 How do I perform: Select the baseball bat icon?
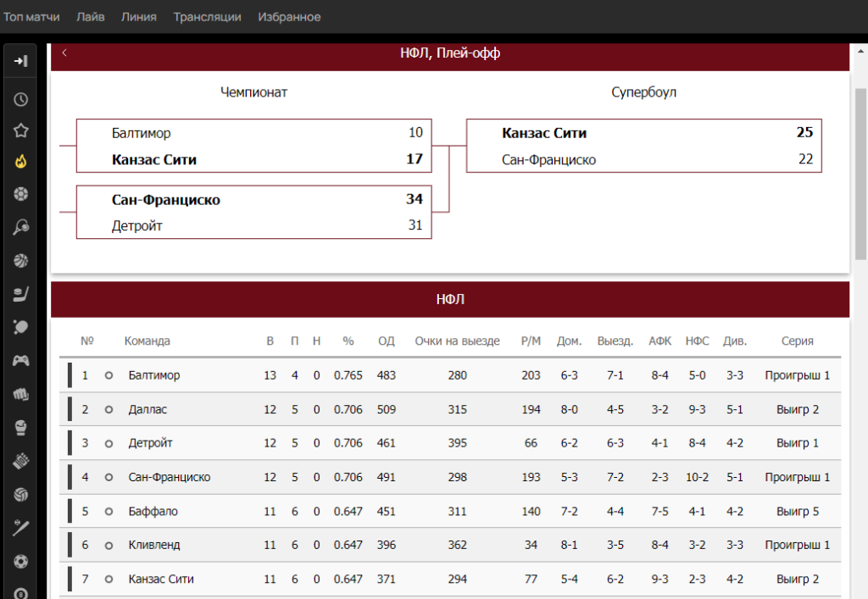pyautogui.click(x=20, y=528)
